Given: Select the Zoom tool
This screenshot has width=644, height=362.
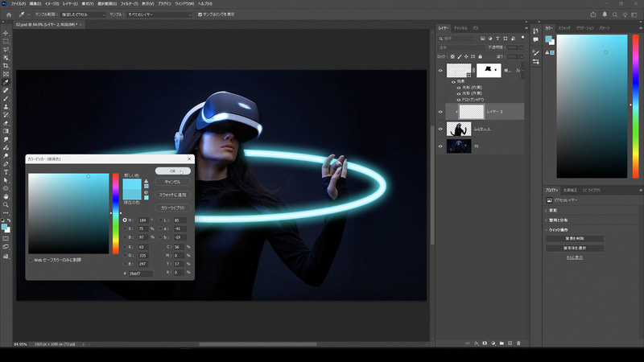Looking at the screenshot, I should [x=6, y=204].
